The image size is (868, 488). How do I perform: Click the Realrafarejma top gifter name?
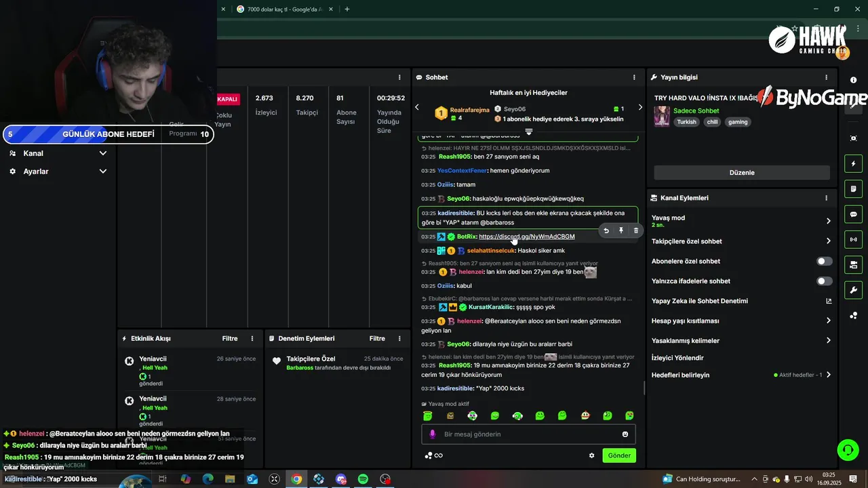point(469,110)
